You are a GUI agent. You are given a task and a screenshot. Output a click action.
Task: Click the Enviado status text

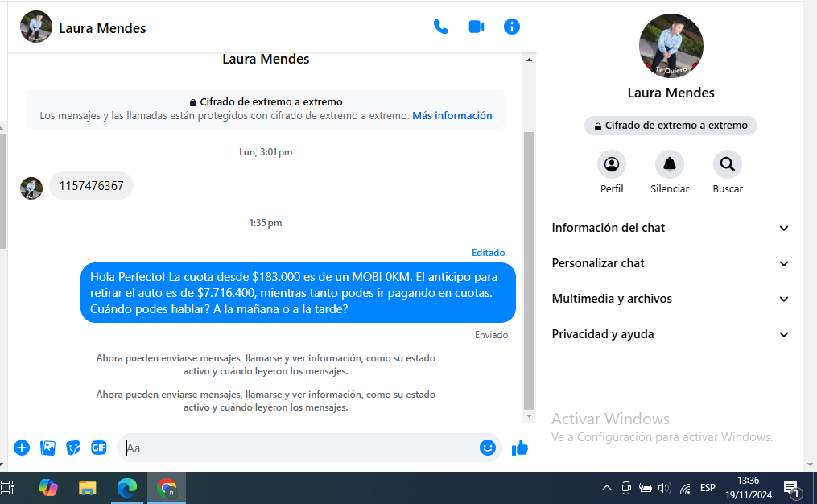491,335
